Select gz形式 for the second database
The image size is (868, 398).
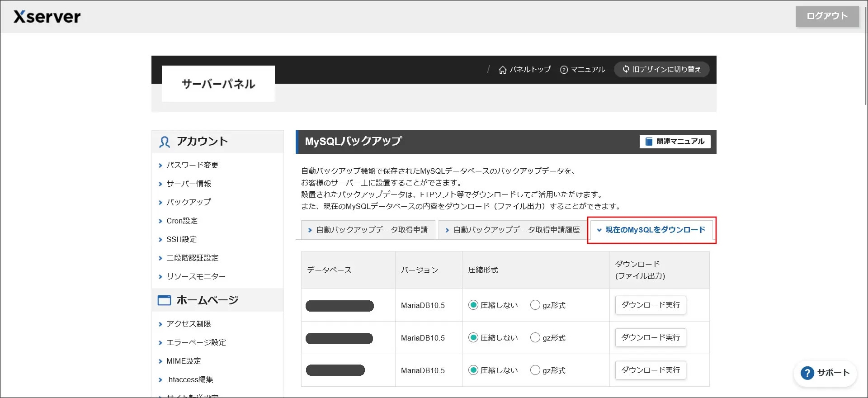(x=535, y=338)
